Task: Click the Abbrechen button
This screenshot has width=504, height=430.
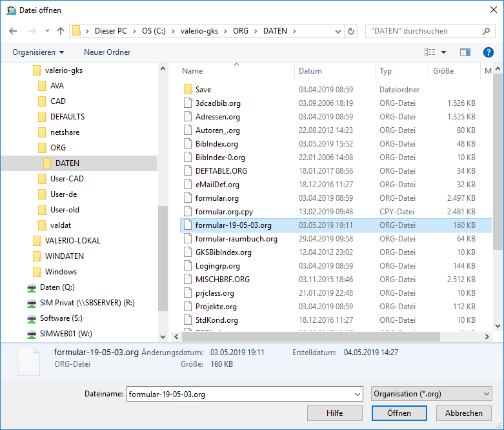Action: tap(463, 413)
